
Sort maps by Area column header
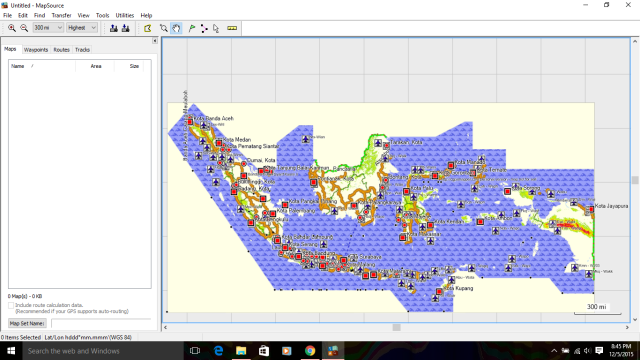96,66
